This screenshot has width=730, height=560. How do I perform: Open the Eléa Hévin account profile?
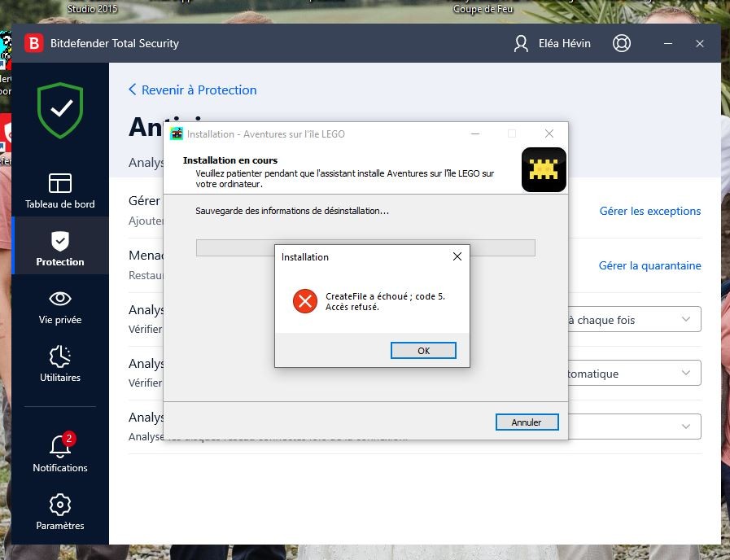552,43
